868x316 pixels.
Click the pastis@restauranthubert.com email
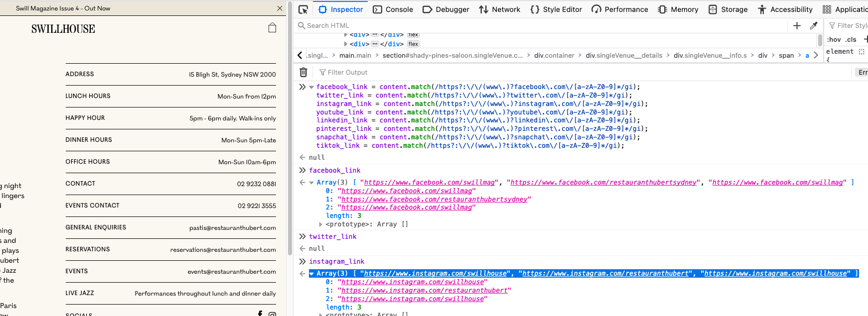click(233, 228)
